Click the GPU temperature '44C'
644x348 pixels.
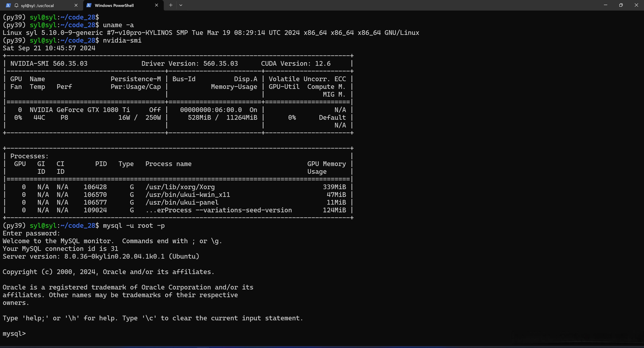point(39,118)
